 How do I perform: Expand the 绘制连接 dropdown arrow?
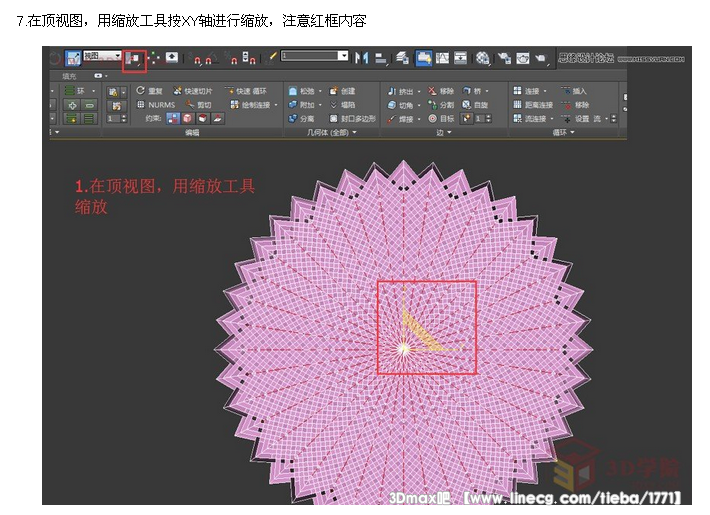pos(276,105)
